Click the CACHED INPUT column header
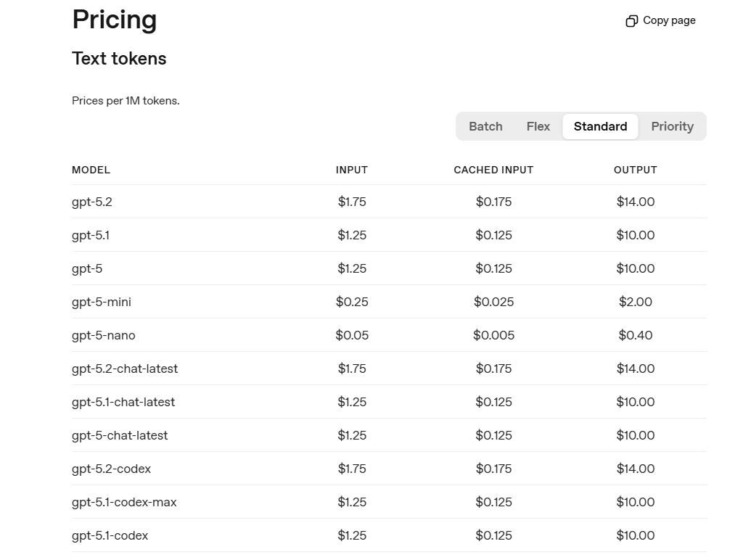743x560 pixels. pyautogui.click(x=493, y=170)
